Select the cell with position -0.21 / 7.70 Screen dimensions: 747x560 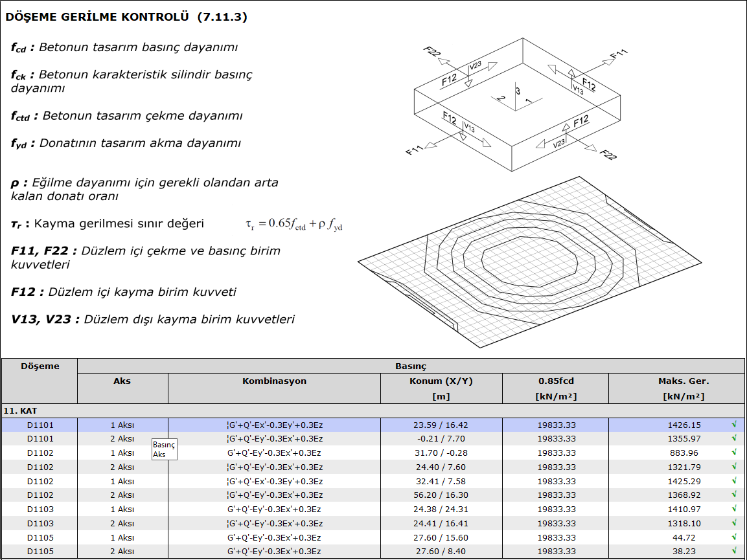pyautogui.click(x=441, y=439)
